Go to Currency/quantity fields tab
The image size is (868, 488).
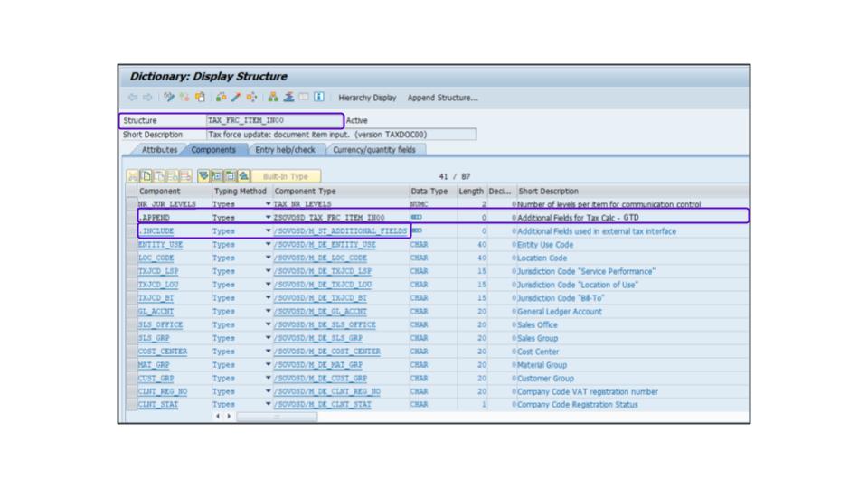[x=373, y=150]
